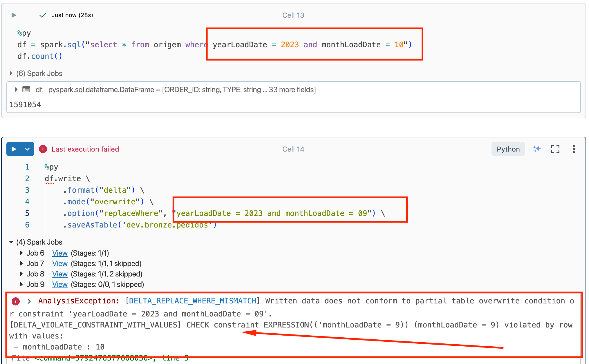
Task: Place cursor on saveAsTable line
Action: (140, 225)
